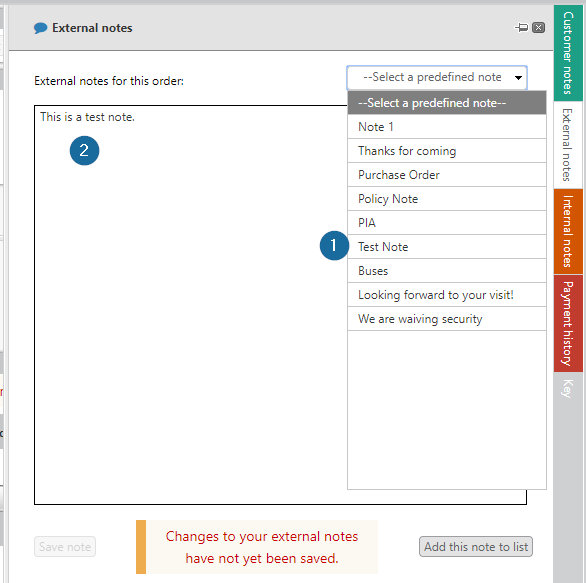Click the speech bubble icon beside External notes
This screenshot has height=583, width=586.
(40, 28)
